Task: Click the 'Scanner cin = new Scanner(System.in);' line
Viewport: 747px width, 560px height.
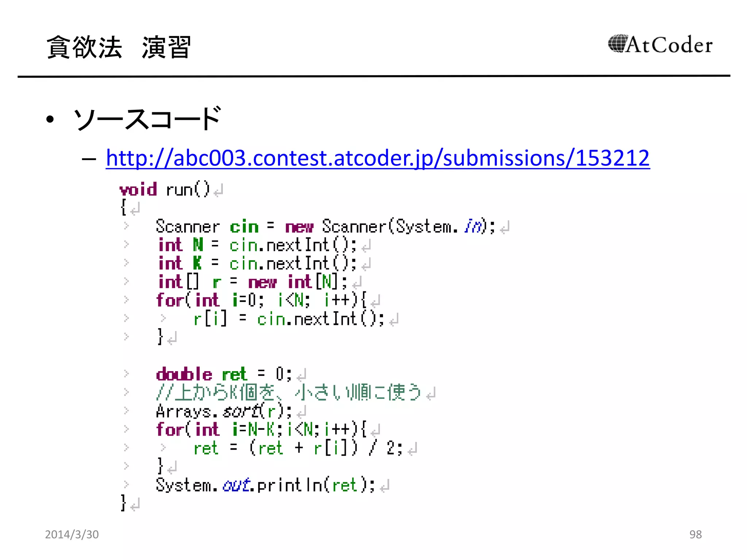Action: (x=326, y=227)
